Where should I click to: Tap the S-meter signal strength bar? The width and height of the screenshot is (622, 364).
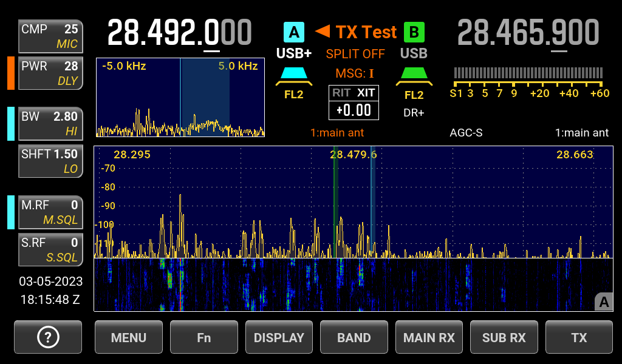point(527,73)
